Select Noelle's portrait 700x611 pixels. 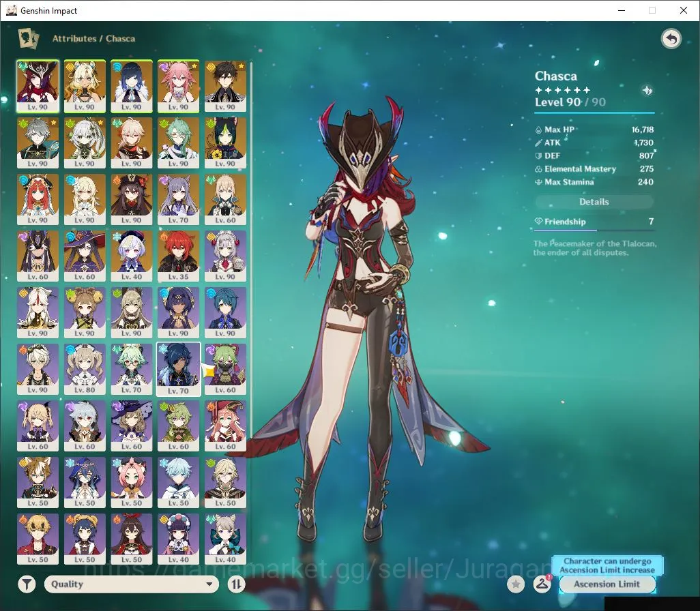225,256
